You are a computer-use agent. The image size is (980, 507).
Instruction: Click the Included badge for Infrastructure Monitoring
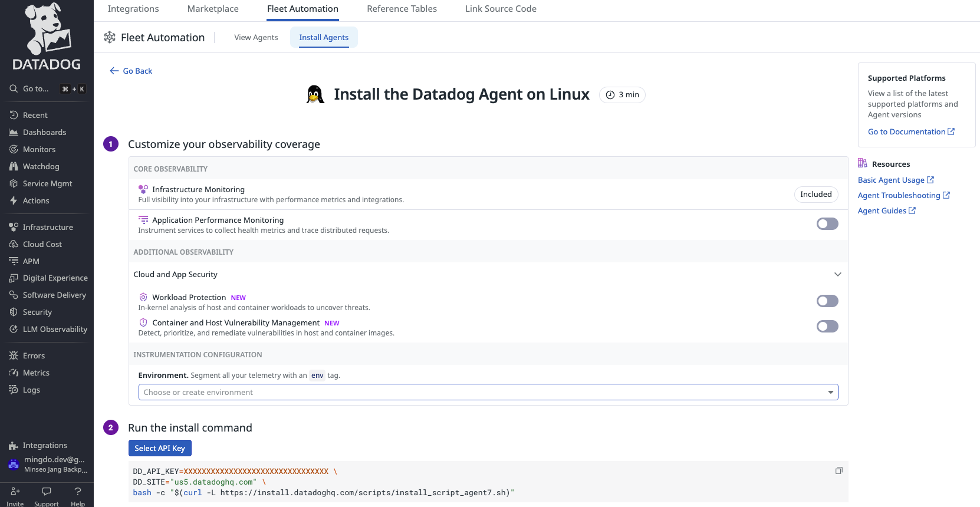tap(816, 194)
